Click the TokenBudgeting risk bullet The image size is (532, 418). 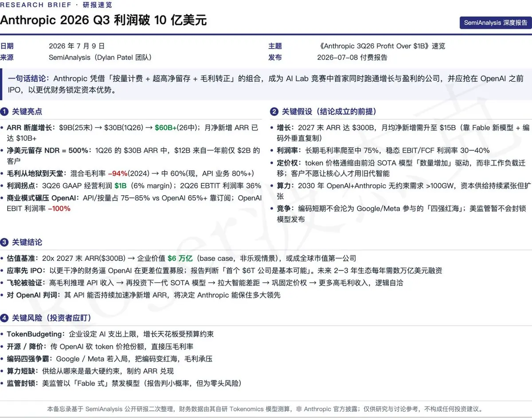pyautogui.click(x=110, y=334)
